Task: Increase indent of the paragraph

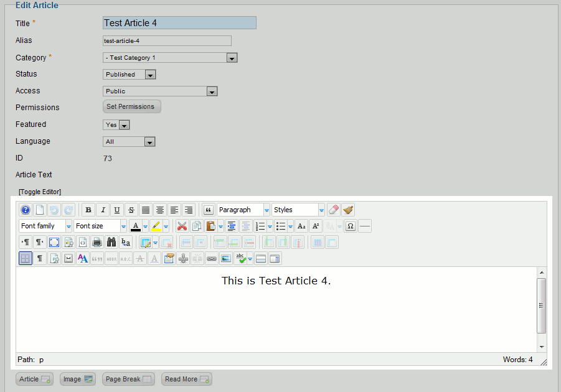Action: 232,226
